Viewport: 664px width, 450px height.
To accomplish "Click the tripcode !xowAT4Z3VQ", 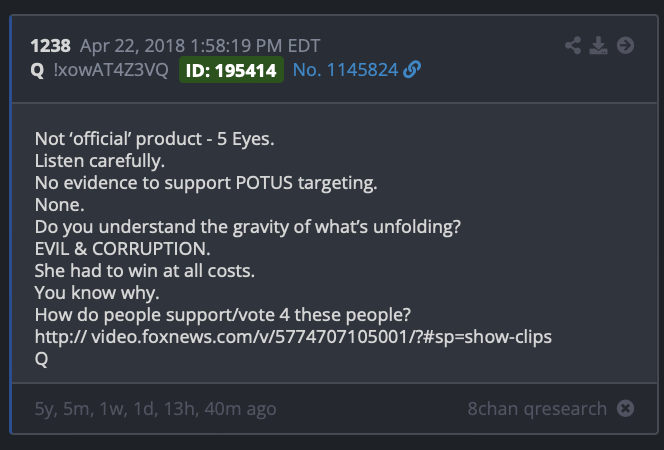I will click(x=111, y=70).
